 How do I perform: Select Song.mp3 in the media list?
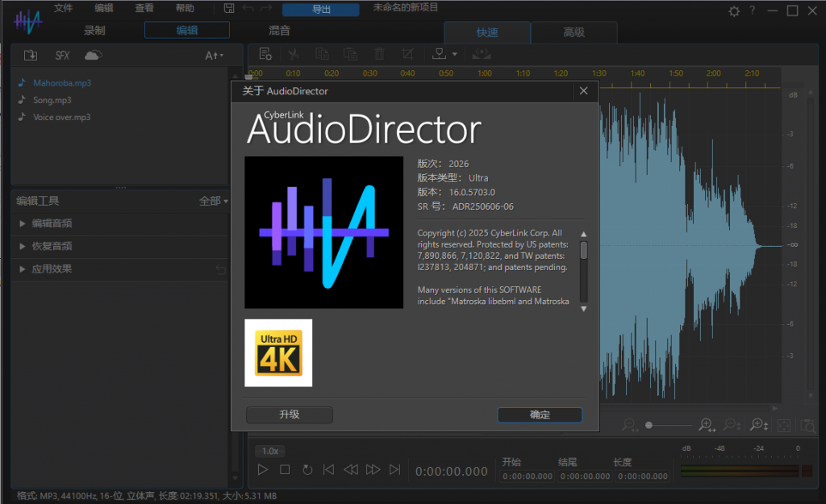pos(52,100)
